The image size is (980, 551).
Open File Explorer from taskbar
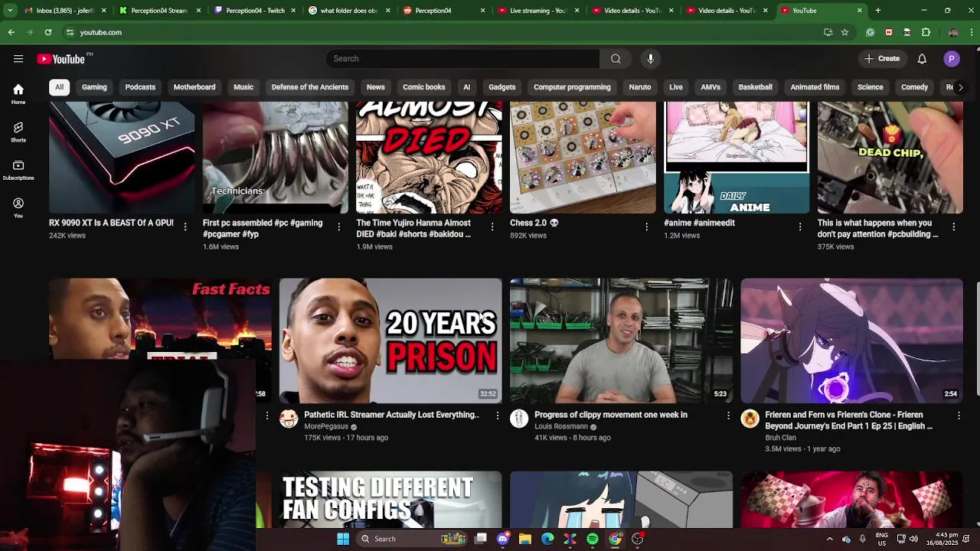525,539
